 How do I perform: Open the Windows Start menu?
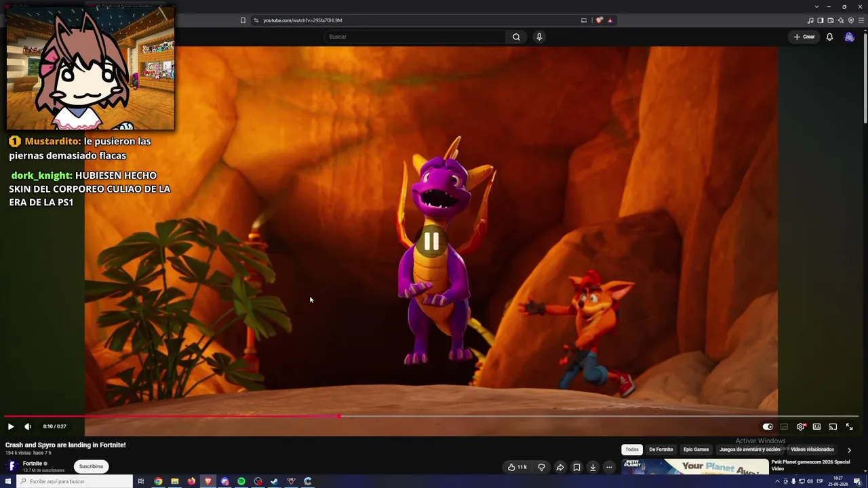[9, 481]
